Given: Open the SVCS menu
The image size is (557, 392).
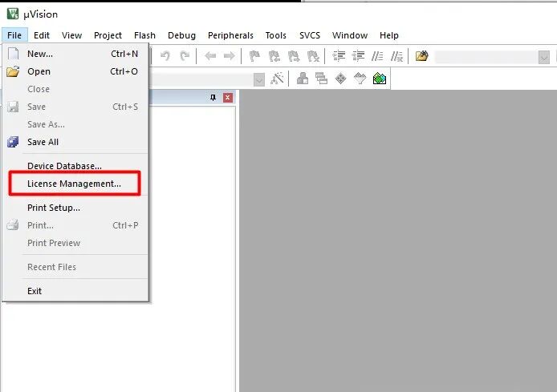Looking at the screenshot, I should click(310, 35).
